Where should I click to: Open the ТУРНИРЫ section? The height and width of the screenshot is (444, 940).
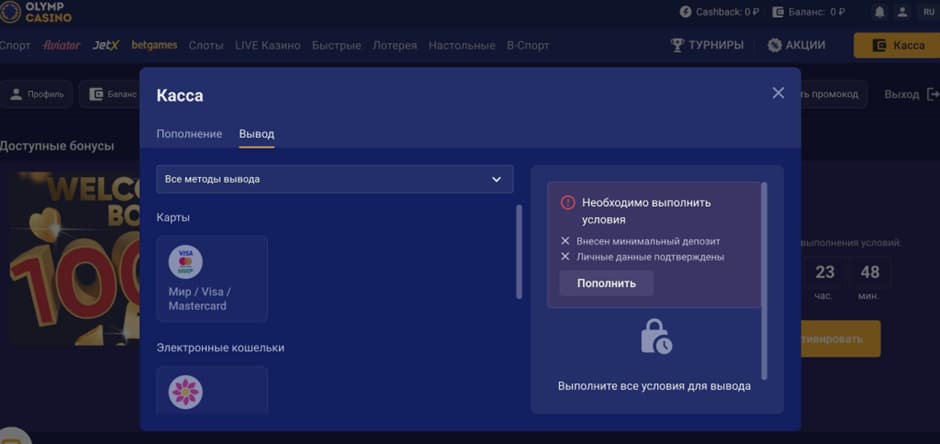(x=707, y=45)
